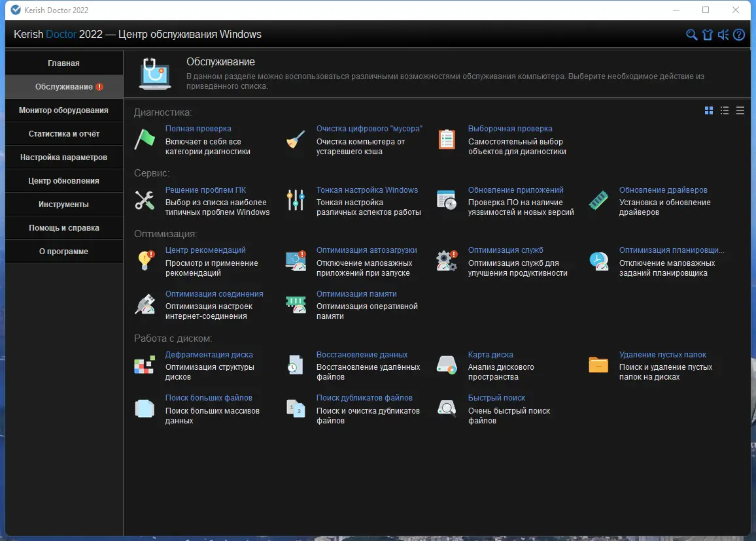Switch to detailed list view icon
The image size is (756, 541).
(725, 111)
